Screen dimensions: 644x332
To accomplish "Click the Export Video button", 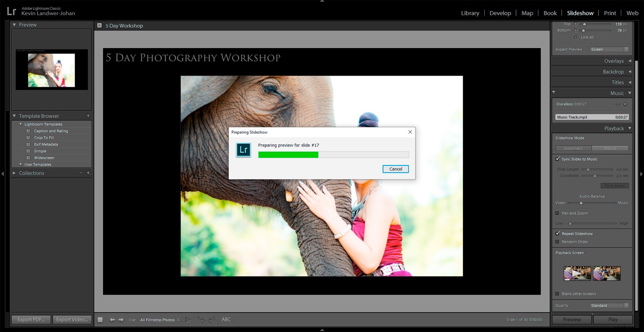I will pyautogui.click(x=72, y=320).
